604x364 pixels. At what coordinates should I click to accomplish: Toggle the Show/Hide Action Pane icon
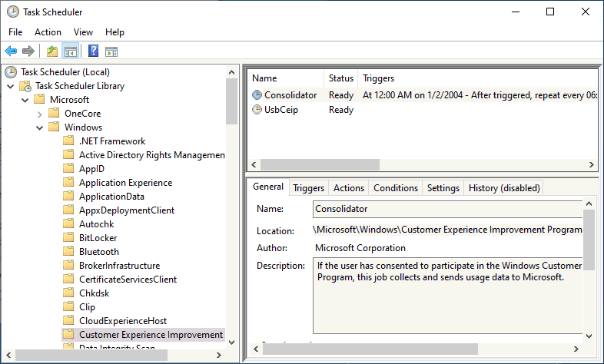click(x=111, y=51)
